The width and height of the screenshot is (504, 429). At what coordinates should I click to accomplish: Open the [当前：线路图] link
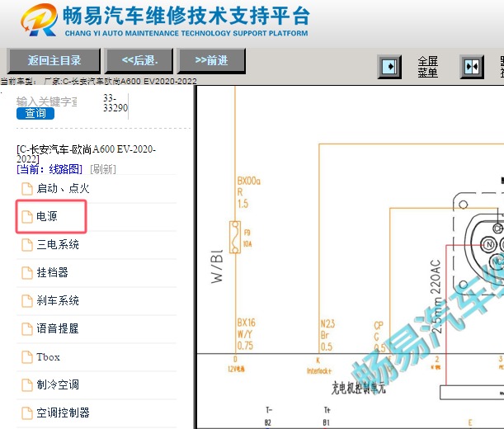pos(49,169)
